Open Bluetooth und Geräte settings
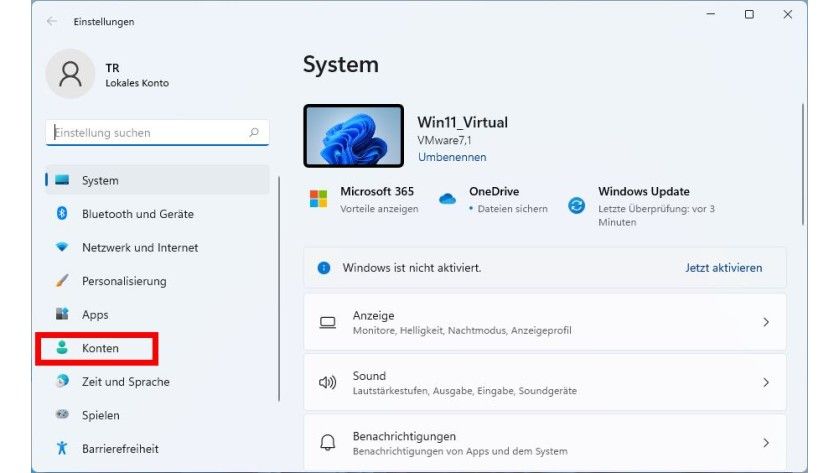Viewport: 840px width, 473px height. [x=157, y=214]
